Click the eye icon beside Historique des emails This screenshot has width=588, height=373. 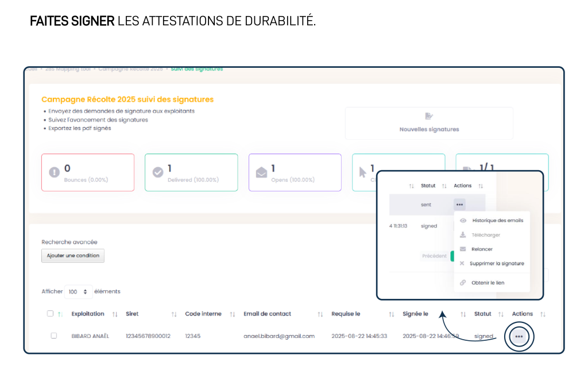click(463, 220)
